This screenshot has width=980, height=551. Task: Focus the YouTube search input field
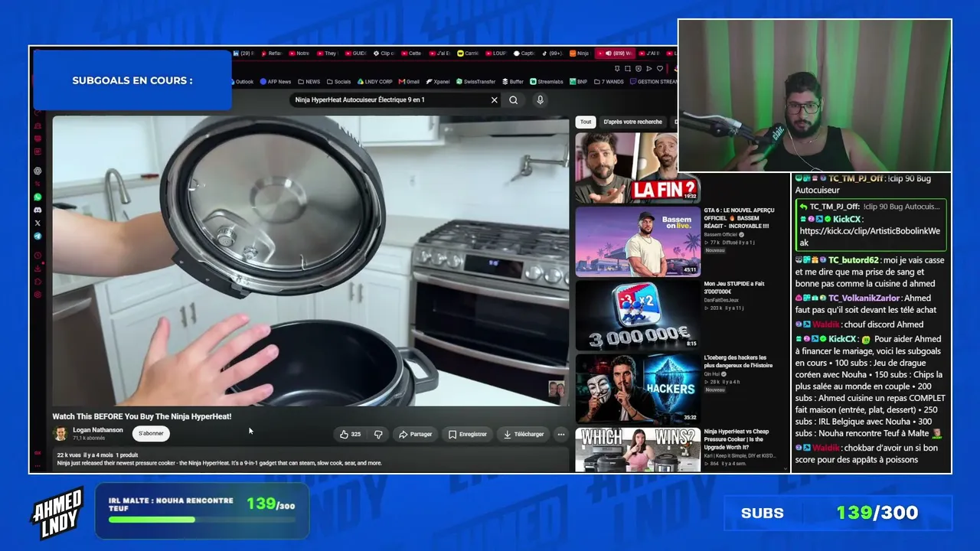tap(390, 99)
